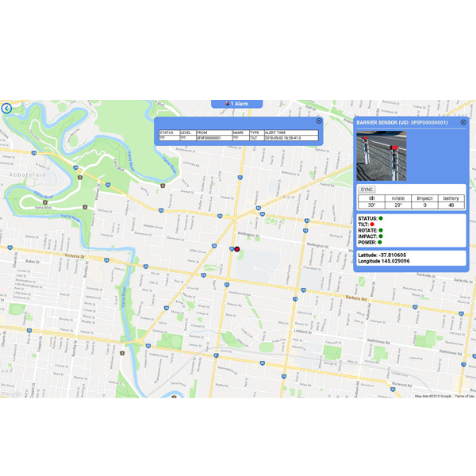Image resolution: width=476 pixels, height=476 pixels.
Task: Click the STATUS column header in the alarm table
Action: [x=170, y=132]
